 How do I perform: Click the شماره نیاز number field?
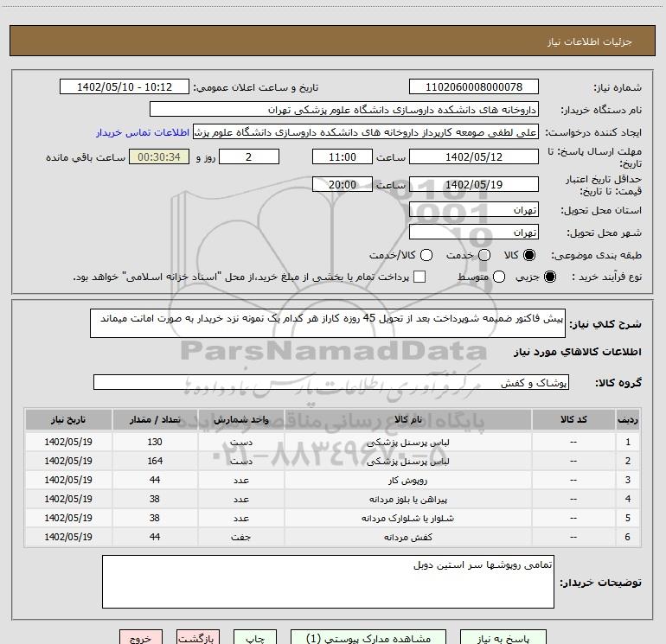point(474,87)
